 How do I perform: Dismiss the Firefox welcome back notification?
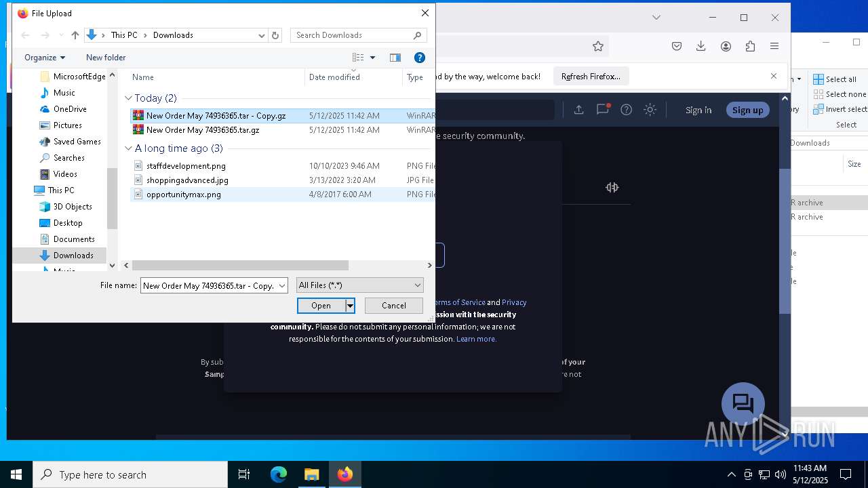(774, 76)
